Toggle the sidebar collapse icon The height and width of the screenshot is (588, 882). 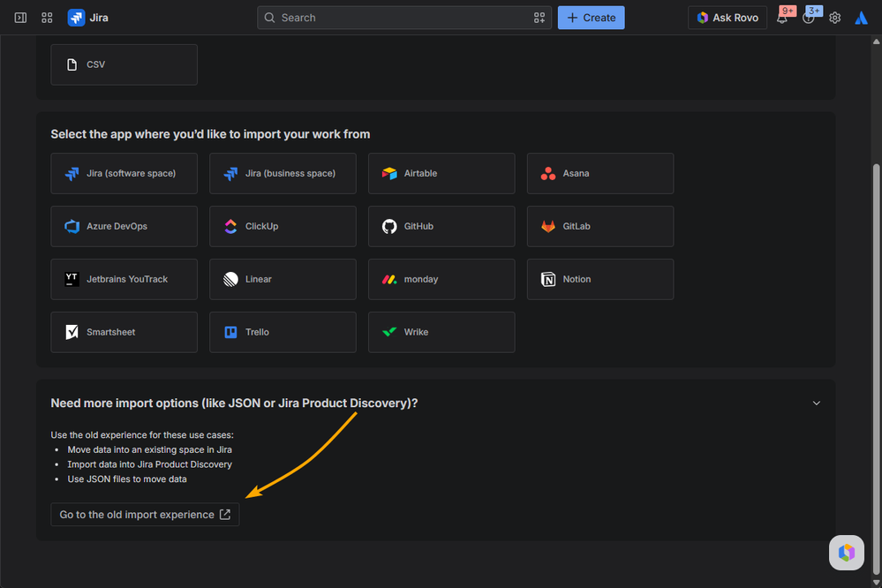click(x=20, y=18)
